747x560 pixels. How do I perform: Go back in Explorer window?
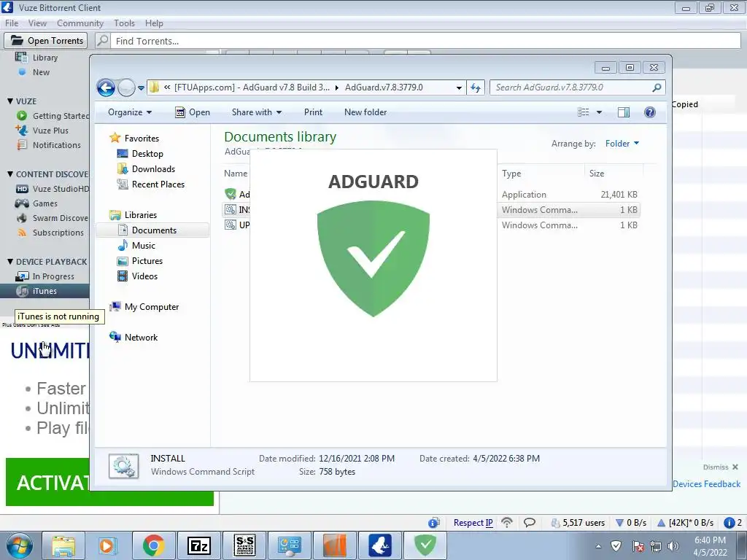106,87
